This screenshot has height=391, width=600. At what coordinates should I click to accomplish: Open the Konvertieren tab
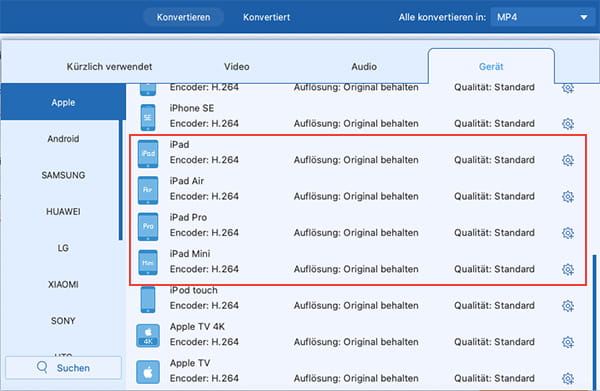pos(183,17)
